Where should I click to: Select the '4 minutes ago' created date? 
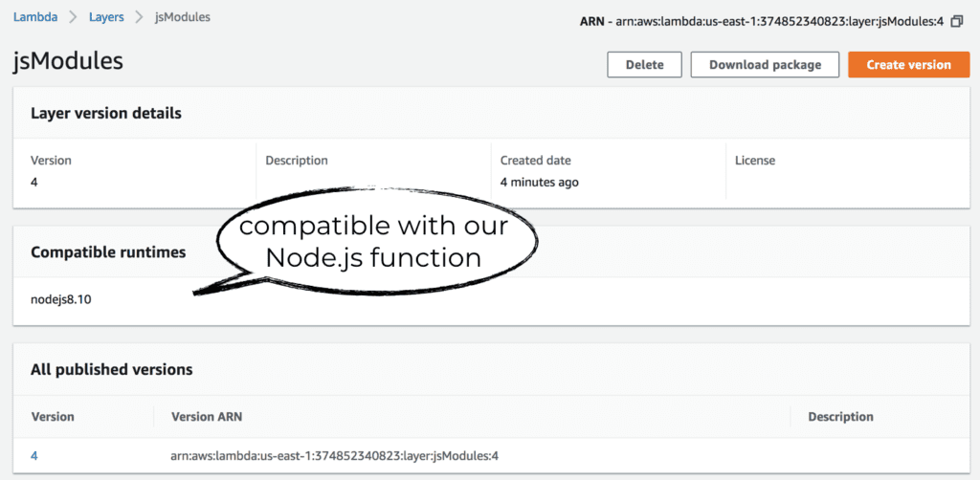click(540, 183)
